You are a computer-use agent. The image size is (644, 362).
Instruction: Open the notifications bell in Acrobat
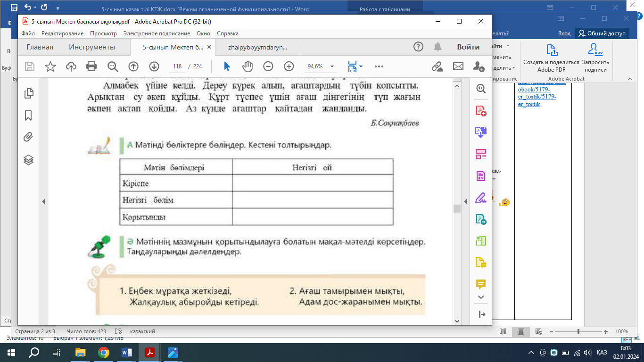coord(438,47)
